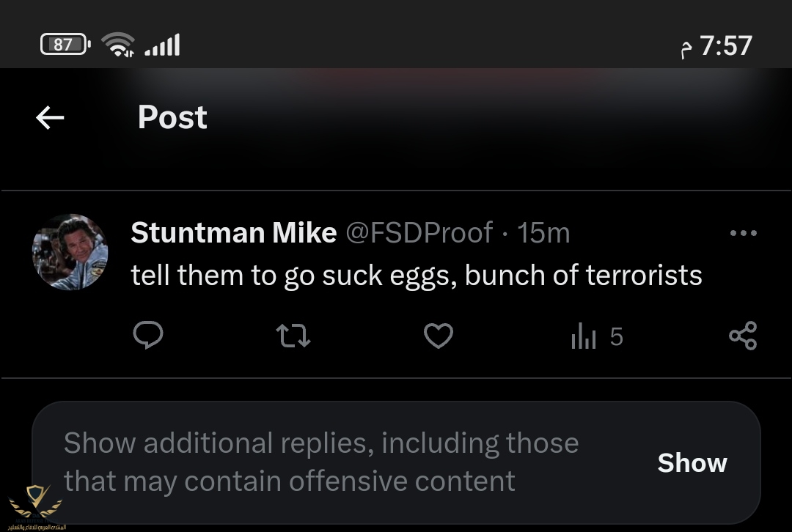The image size is (792, 532).
Task: Open the @FSDProof handle link
Action: tap(419, 233)
